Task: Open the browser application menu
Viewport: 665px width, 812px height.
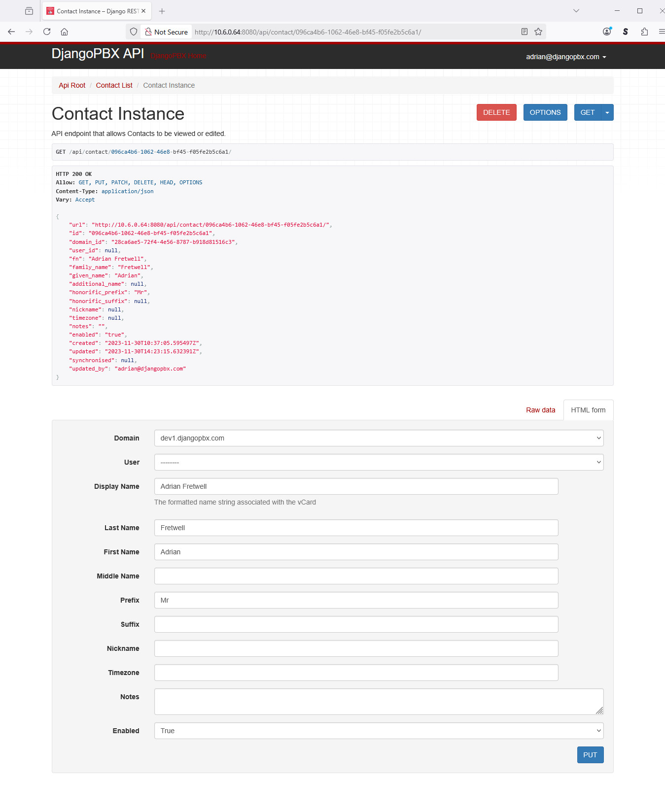Action: click(662, 32)
